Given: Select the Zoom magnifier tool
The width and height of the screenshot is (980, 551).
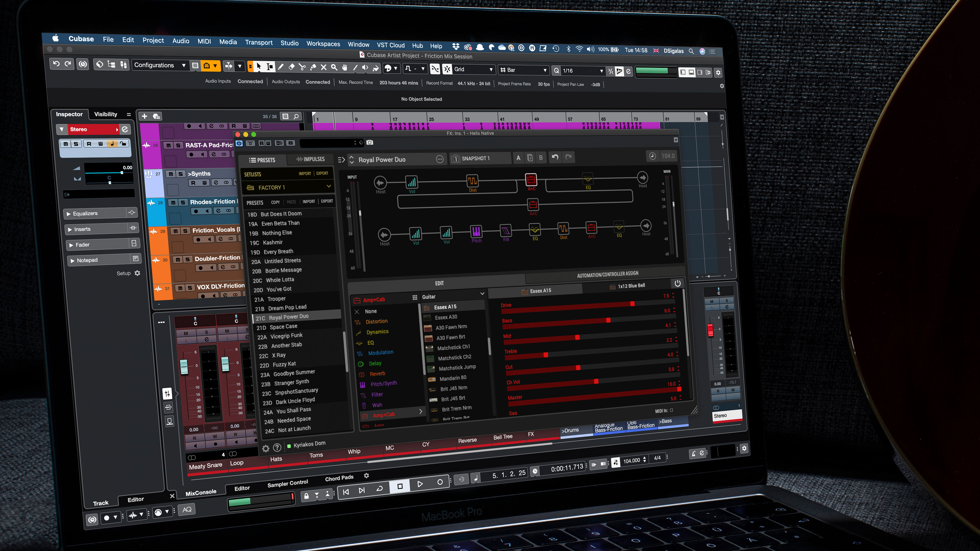Looking at the screenshot, I should (x=334, y=67).
